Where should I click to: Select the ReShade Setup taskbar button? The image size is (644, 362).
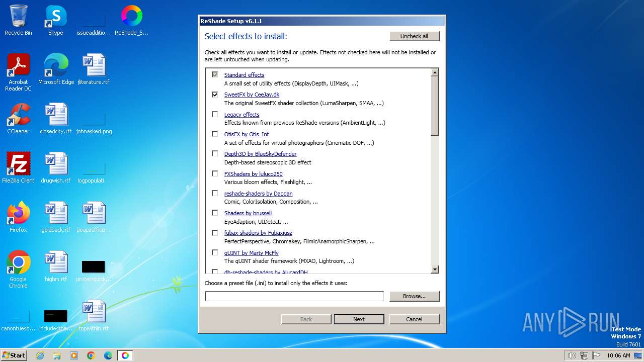pyautogui.click(x=125, y=355)
